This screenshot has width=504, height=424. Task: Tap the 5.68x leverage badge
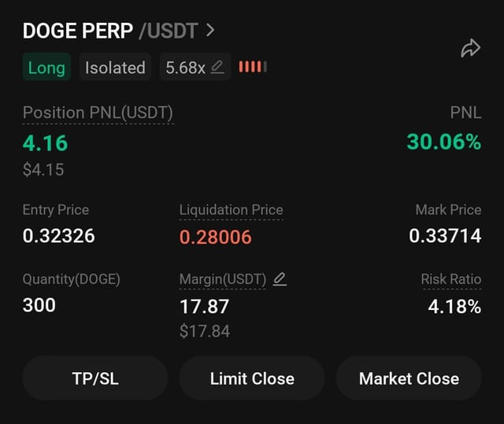coord(185,68)
